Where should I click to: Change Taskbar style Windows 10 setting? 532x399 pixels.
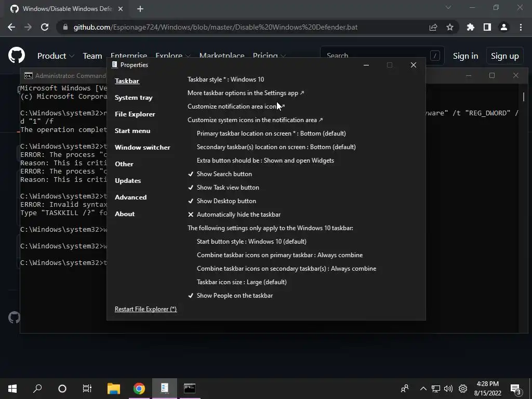point(225,79)
